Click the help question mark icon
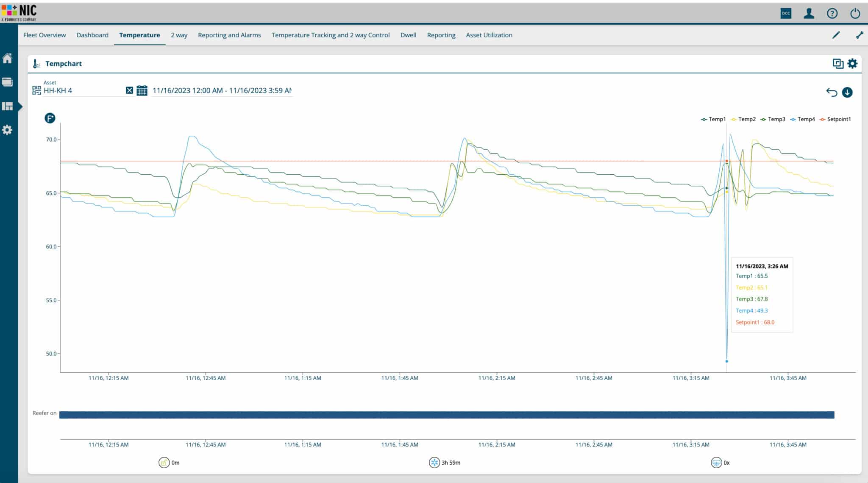The width and height of the screenshot is (868, 483). click(832, 14)
